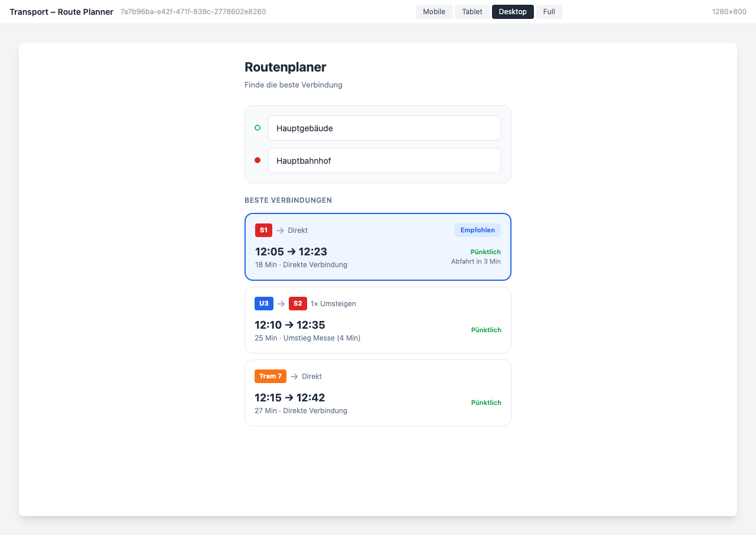Screen dimensions: 756x535
Task: Open the Transport – Route Planner title
Action: (61, 11)
